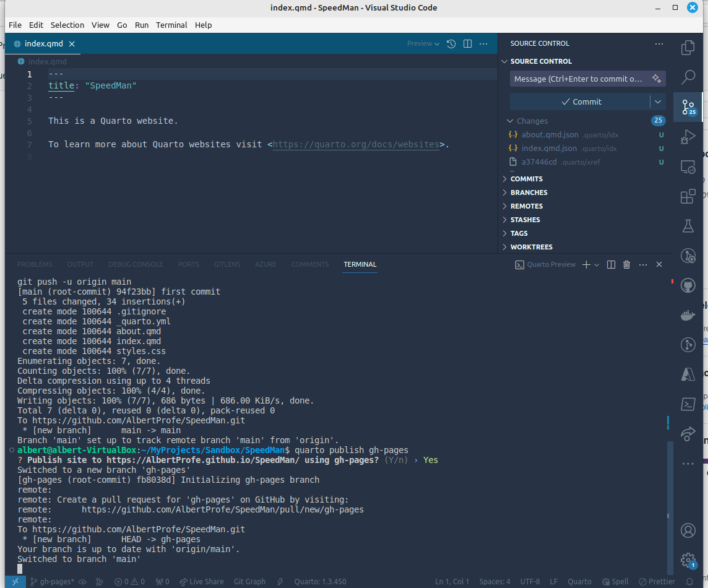Open the Testing flask view

click(688, 226)
